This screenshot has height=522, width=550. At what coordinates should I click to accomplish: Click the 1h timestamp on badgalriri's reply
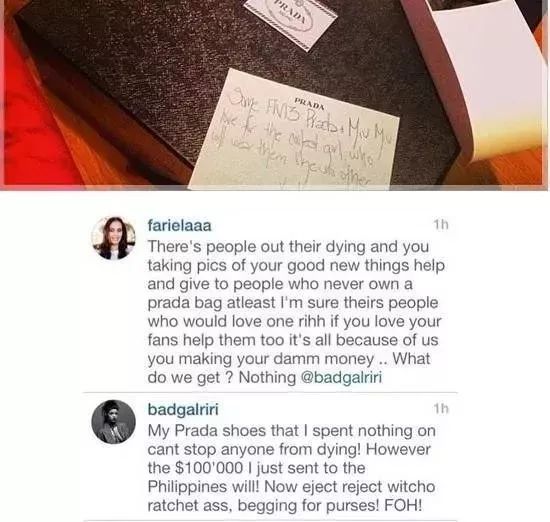pos(441,408)
